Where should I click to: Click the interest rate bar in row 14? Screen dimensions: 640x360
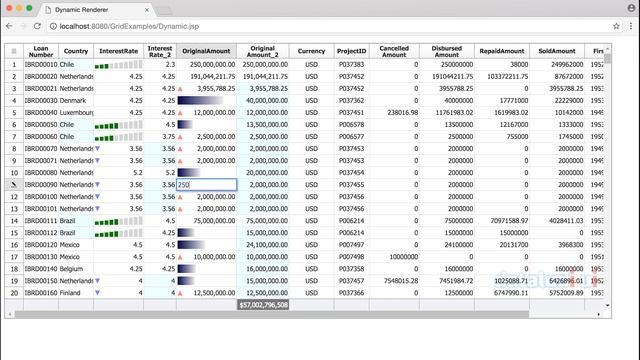pyautogui.click(x=118, y=221)
